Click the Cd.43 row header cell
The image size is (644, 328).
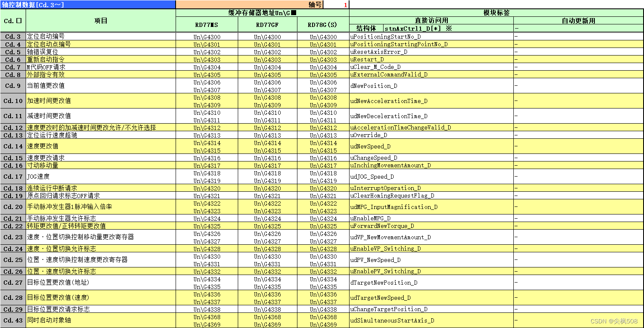(x=13, y=320)
